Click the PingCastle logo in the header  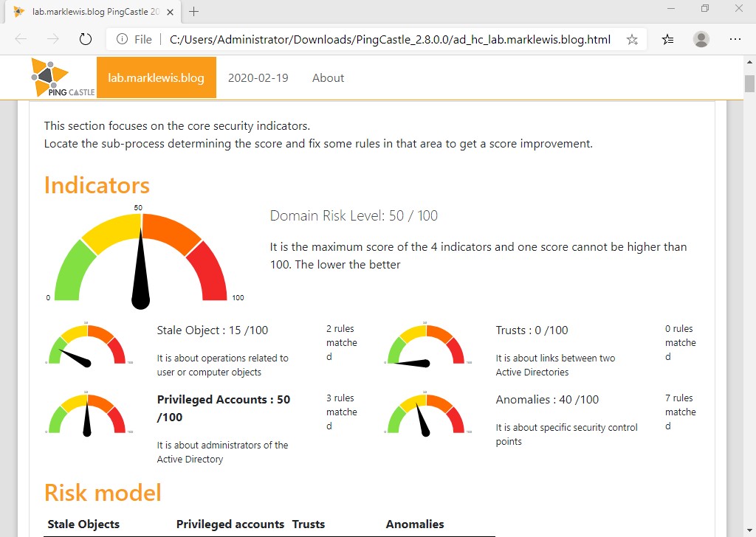point(63,77)
